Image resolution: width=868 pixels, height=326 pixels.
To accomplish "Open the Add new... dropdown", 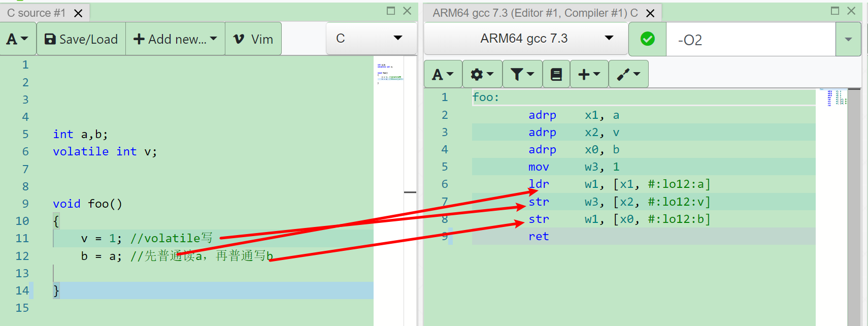I will pyautogui.click(x=175, y=39).
